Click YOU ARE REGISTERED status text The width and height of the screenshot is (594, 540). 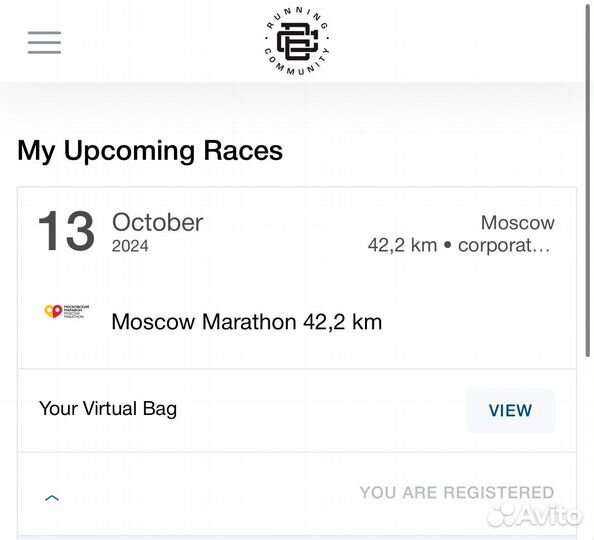click(457, 493)
